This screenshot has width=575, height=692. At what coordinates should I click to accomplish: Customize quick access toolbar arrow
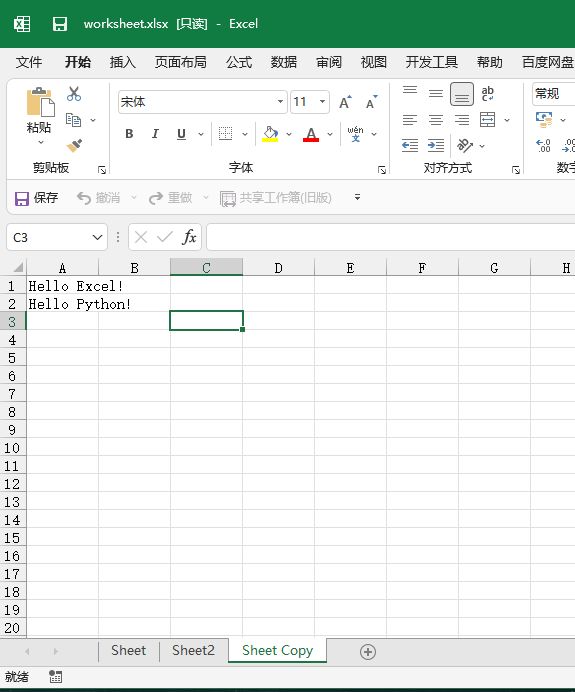(x=357, y=197)
